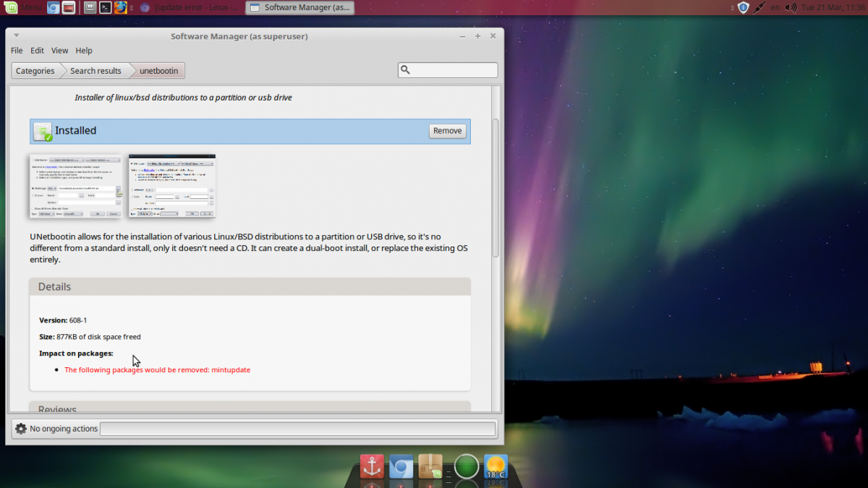The height and width of the screenshot is (488, 868).
Task: Click the Version: 608-1 text
Action: point(63,320)
